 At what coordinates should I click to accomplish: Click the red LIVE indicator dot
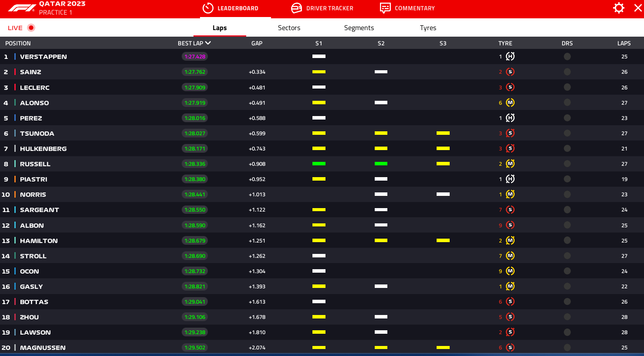coord(31,27)
